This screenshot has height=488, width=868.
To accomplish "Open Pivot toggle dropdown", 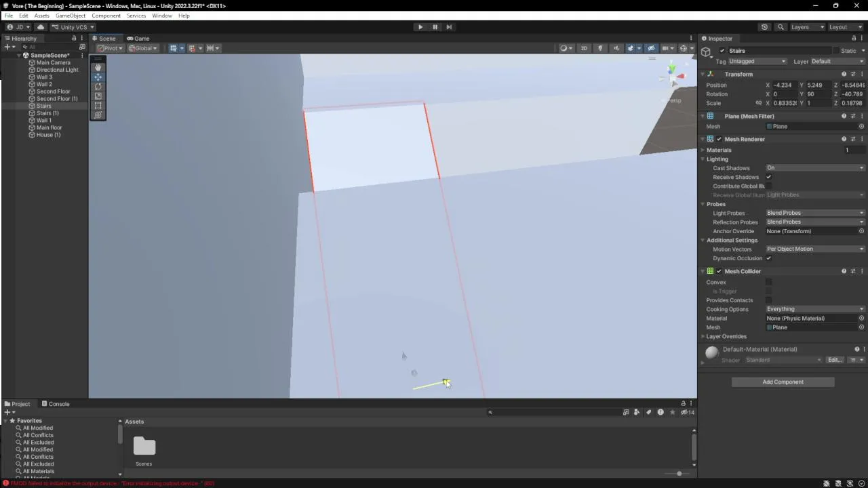I will [110, 48].
